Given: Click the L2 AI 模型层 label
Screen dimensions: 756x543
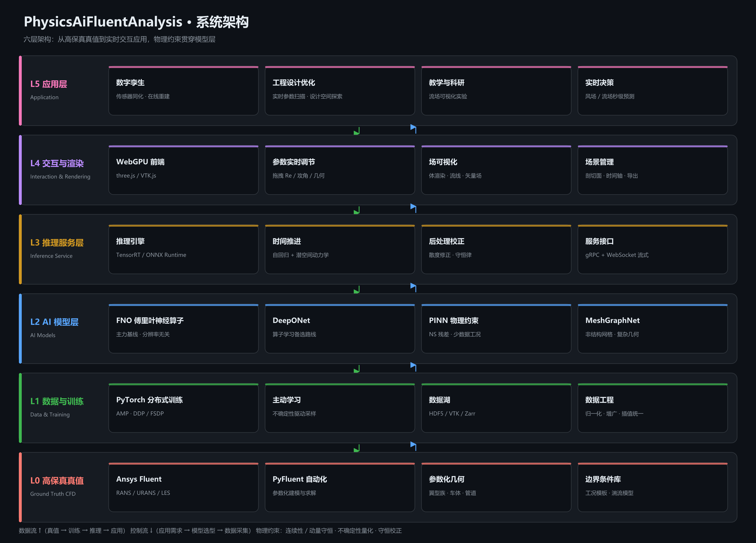Looking at the screenshot, I should pos(54,322).
